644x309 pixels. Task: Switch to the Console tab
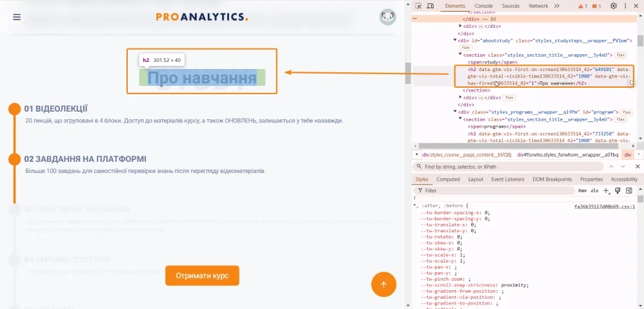(x=483, y=6)
